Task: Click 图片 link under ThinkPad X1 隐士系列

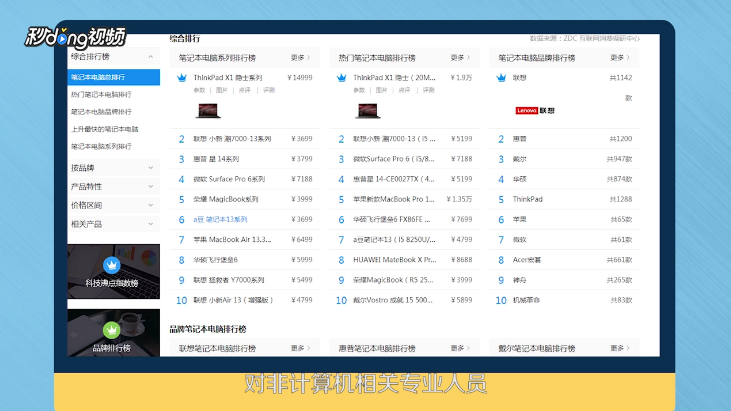Action: point(222,90)
